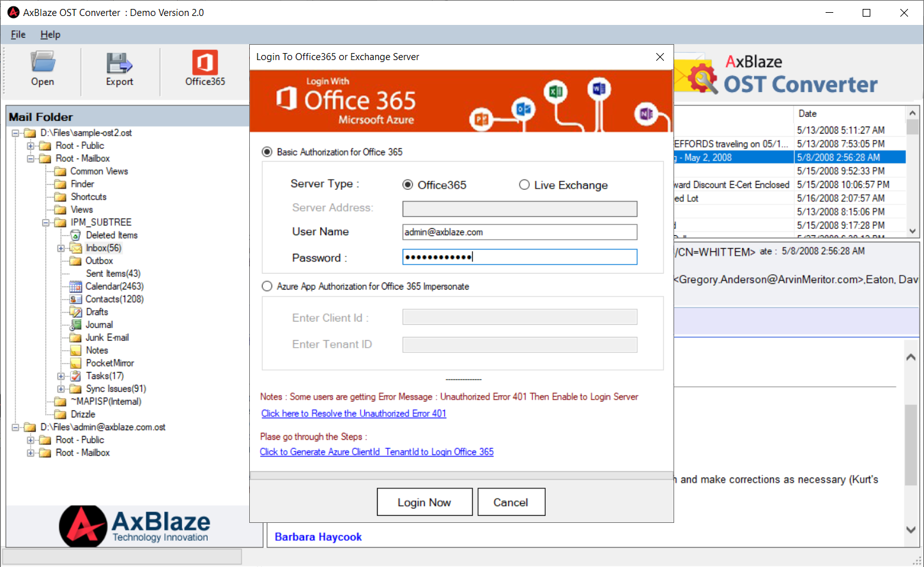Click the Contacts(1208) card icon
Viewport: 924px width, 567px height.
pos(75,299)
